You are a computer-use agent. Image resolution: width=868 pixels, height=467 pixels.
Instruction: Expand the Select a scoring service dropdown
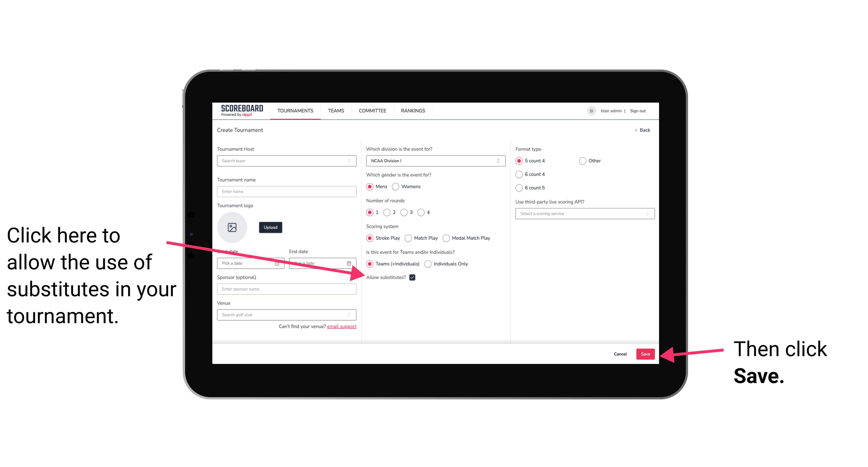coord(583,213)
